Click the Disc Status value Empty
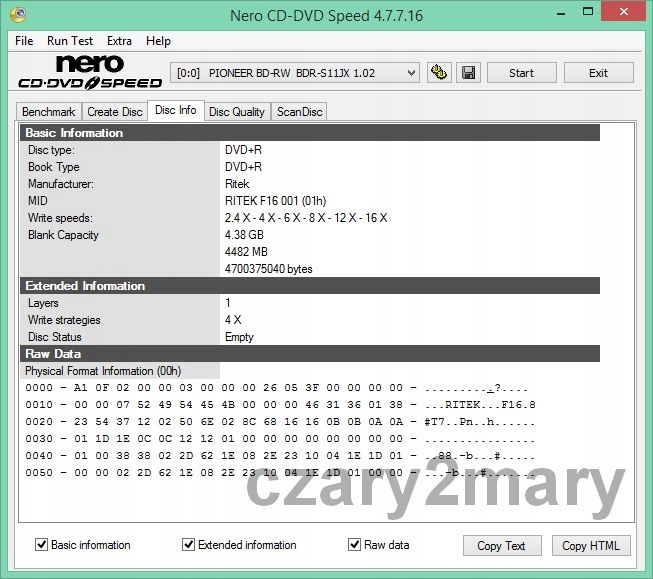This screenshot has height=579, width=653. tap(239, 337)
